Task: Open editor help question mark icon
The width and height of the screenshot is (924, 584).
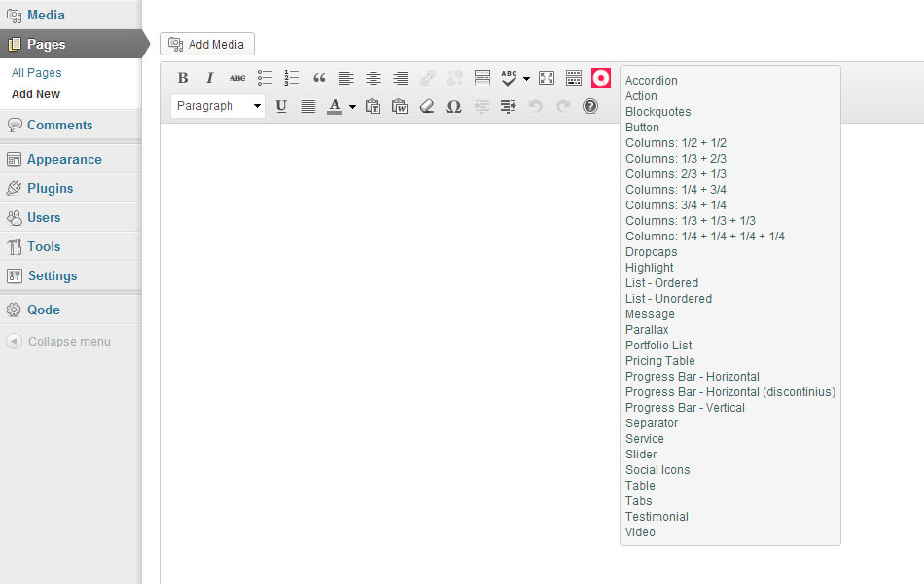Action: click(590, 106)
